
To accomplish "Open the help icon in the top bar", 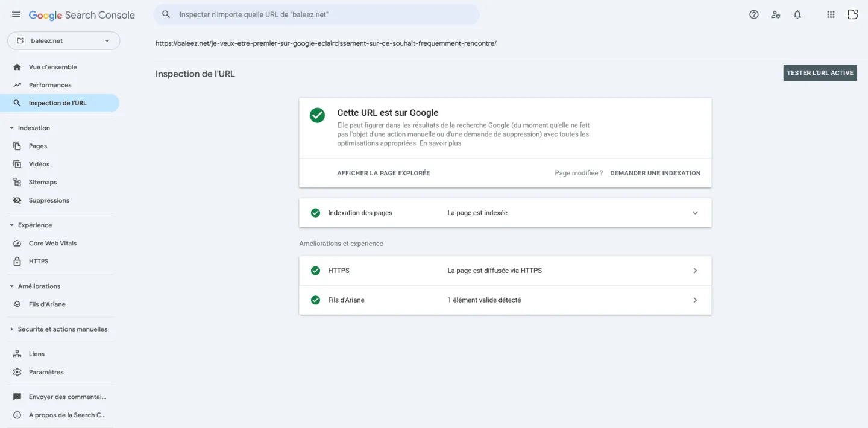I will pyautogui.click(x=753, y=14).
